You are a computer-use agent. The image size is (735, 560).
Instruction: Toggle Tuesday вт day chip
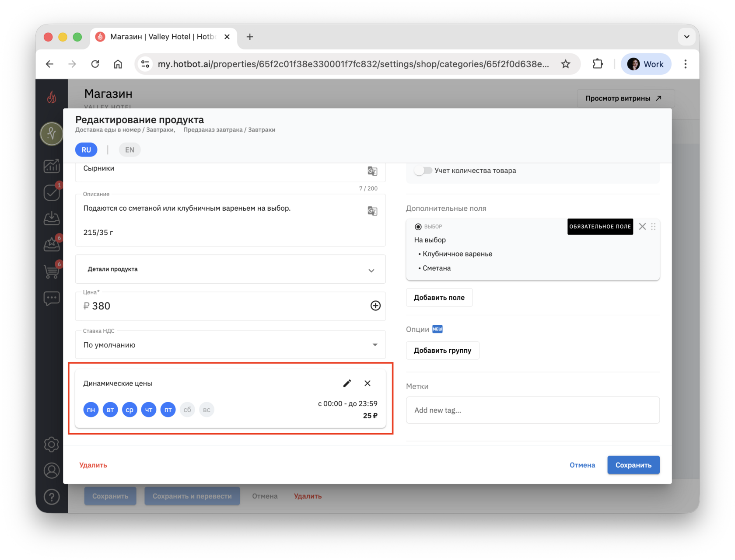[x=110, y=410]
